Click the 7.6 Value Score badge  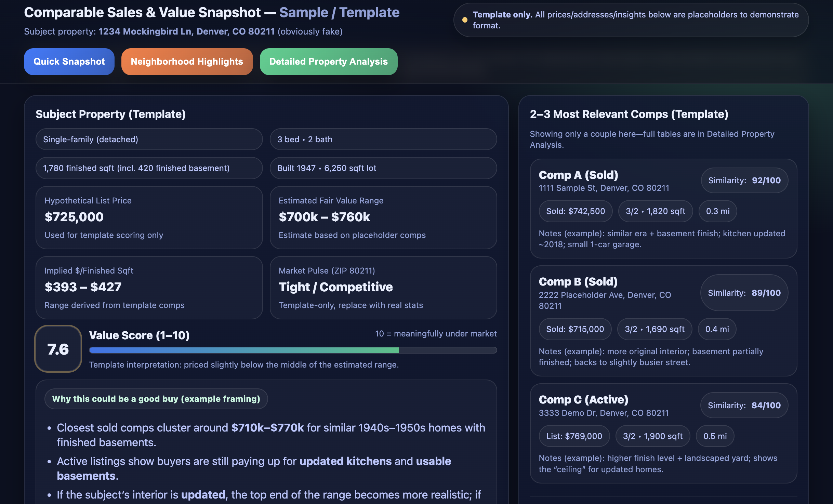[58, 349]
